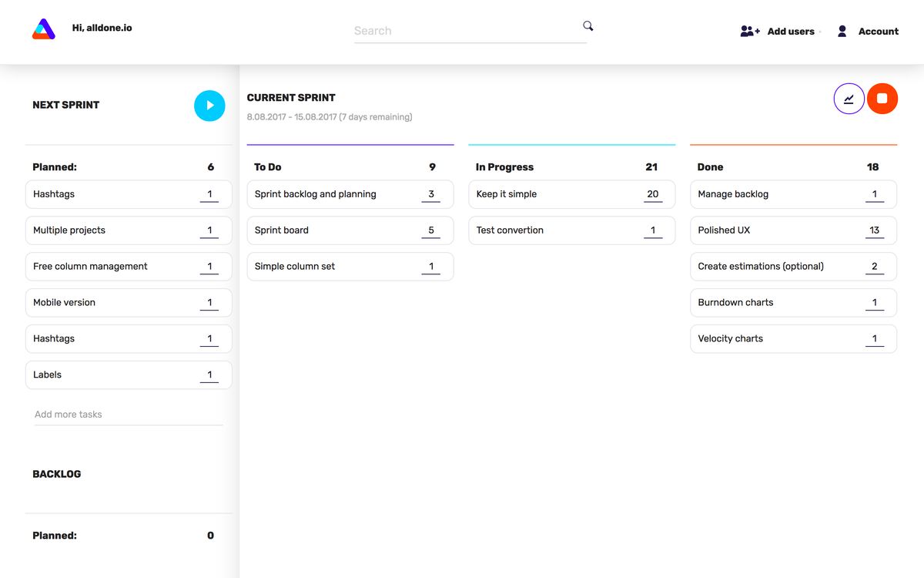Open the dropdown next to Add users
This screenshot has height=578, width=924.
pos(819,33)
